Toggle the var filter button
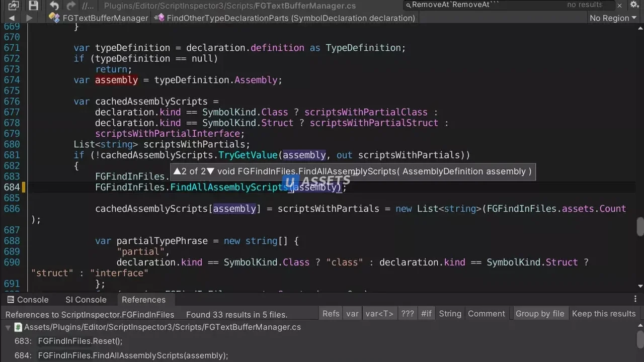 tap(352, 314)
